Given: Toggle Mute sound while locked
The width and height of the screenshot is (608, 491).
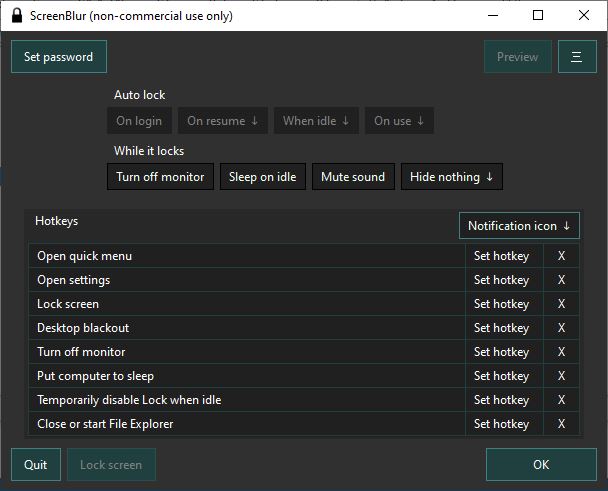Looking at the screenshot, I should pyautogui.click(x=353, y=177).
